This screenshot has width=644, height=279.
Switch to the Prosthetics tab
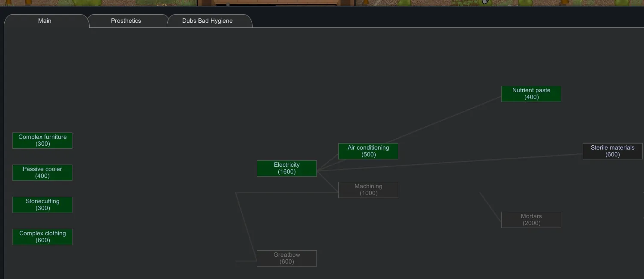coord(126,21)
